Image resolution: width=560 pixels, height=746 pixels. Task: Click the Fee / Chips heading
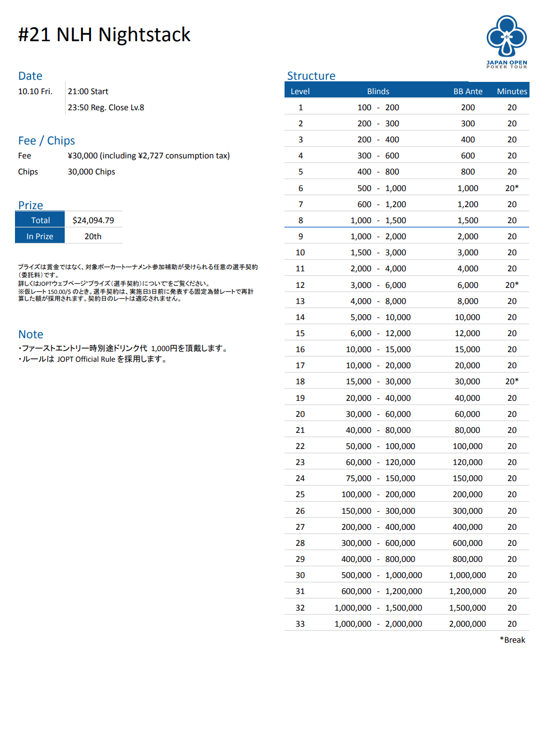(47, 141)
